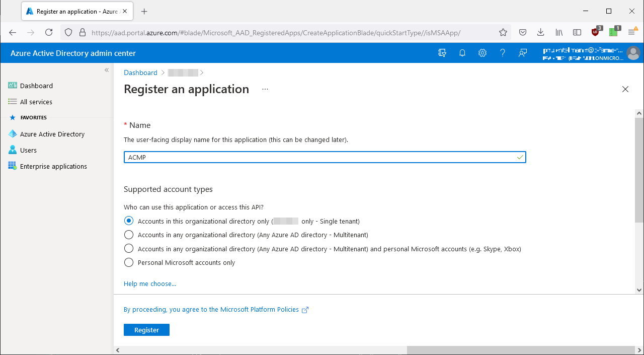644x355 pixels.
Task: Open Enterprise applications in sidebar
Action: tap(54, 166)
